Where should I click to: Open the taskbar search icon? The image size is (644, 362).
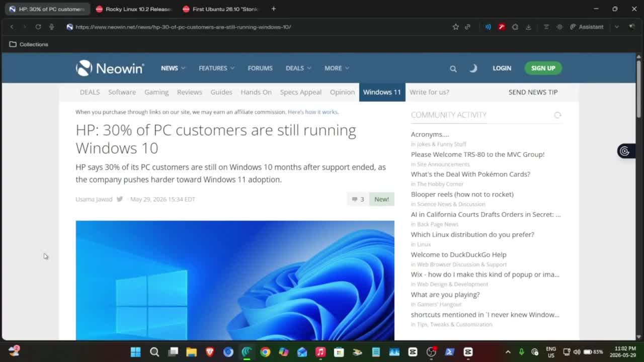pyautogui.click(x=154, y=352)
